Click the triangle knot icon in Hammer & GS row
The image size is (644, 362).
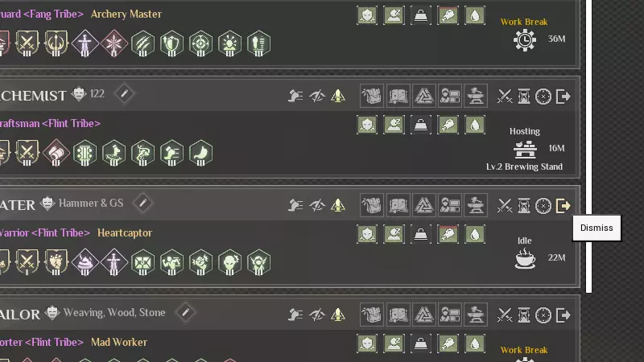pos(424,205)
